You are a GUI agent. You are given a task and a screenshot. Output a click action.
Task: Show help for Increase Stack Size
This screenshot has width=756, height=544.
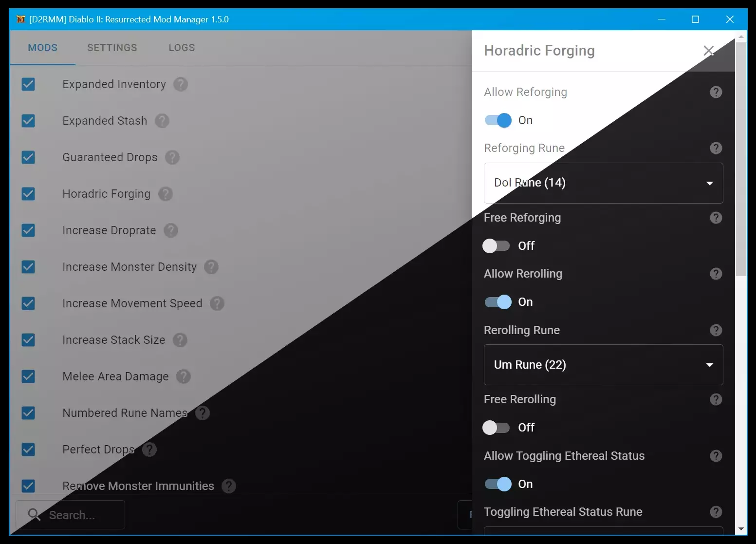click(x=180, y=340)
